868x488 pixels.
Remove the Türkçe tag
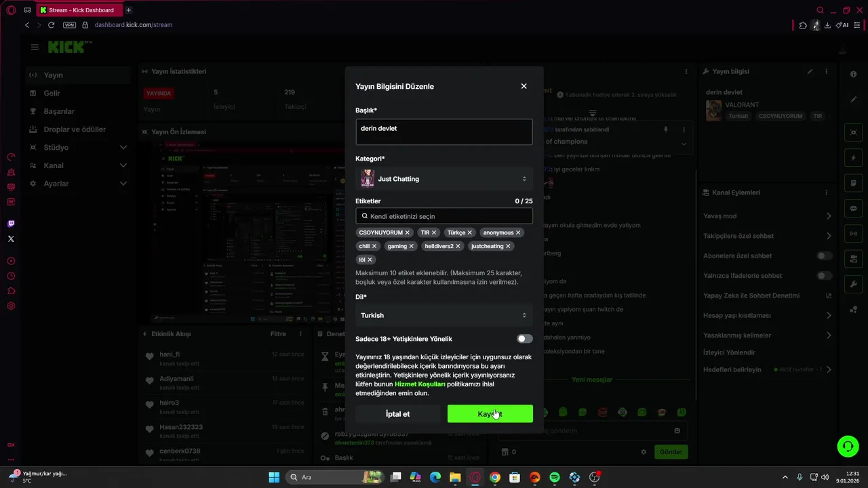[x=469, y=232]
